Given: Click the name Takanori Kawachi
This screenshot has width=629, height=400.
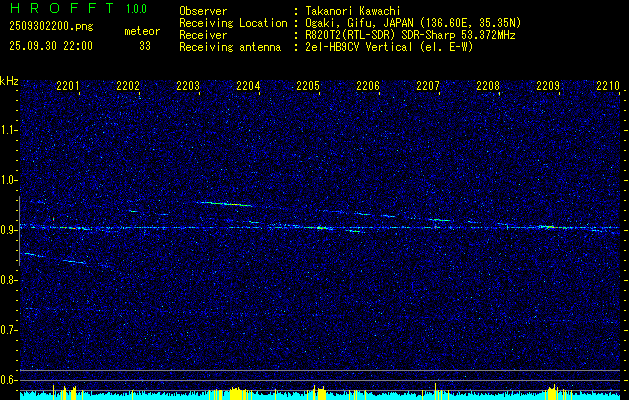Looking at the screenshot, I should [353, 11].
